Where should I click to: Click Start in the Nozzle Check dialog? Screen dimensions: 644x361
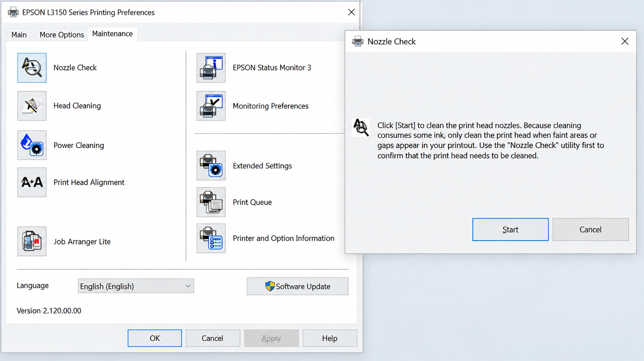(x=511, y=230)
